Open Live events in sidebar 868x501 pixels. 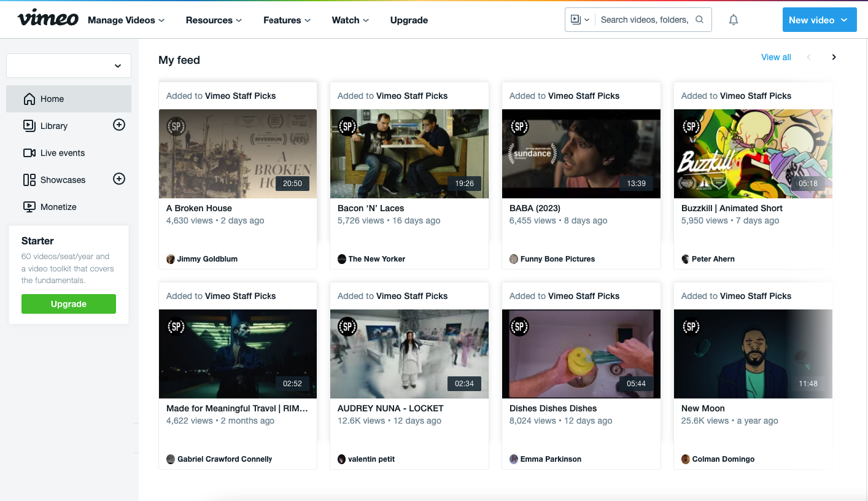coord(62,153)
